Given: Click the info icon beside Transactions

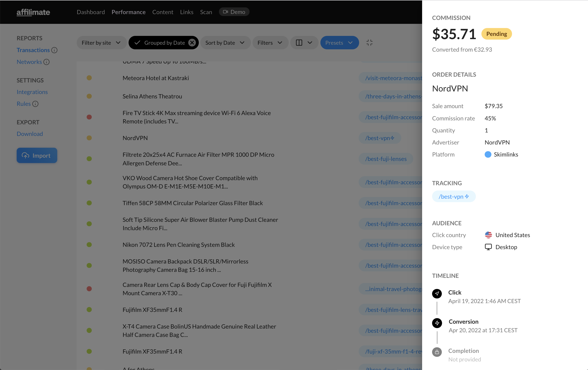Looking at the screenshot, I should point(54,50).
